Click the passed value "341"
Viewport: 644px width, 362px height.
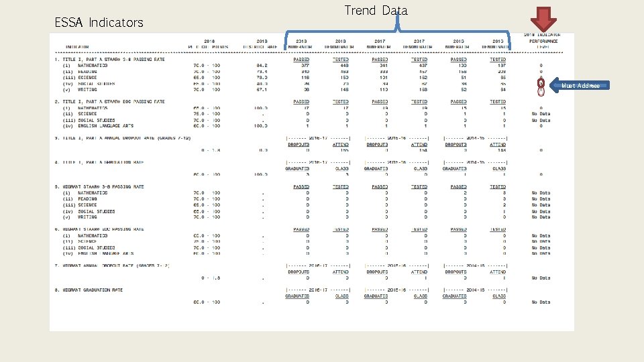(383, 65)
